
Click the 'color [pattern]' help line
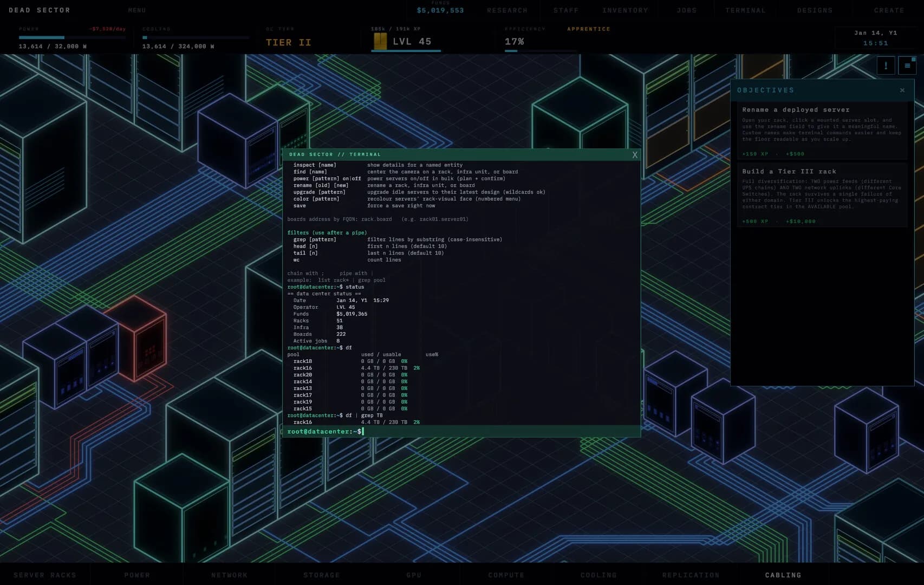(x=407, y=199)
